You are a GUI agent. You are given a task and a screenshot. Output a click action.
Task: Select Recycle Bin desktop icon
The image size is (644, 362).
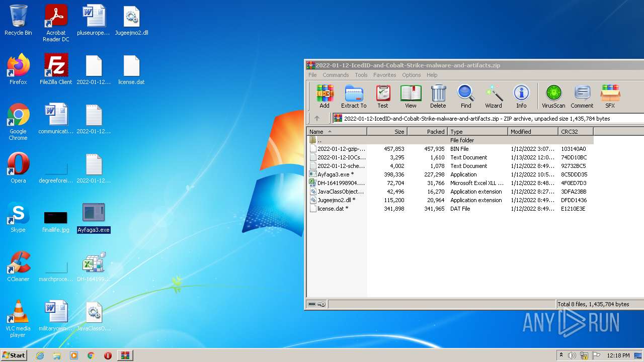[x=18, y=21]
